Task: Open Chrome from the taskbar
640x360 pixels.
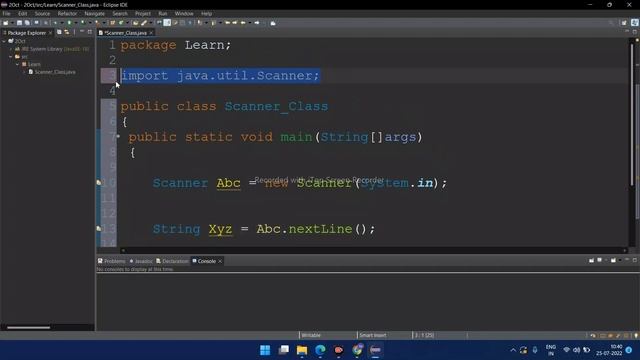Action: click(358, 350)
